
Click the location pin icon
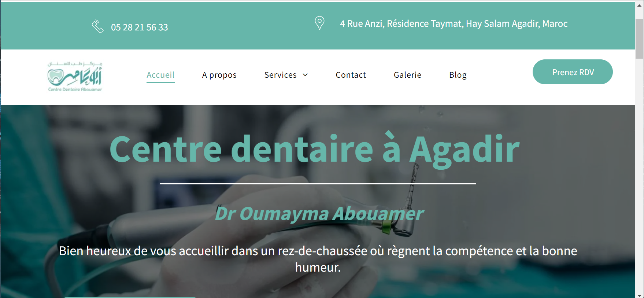(x=319, y=23)
